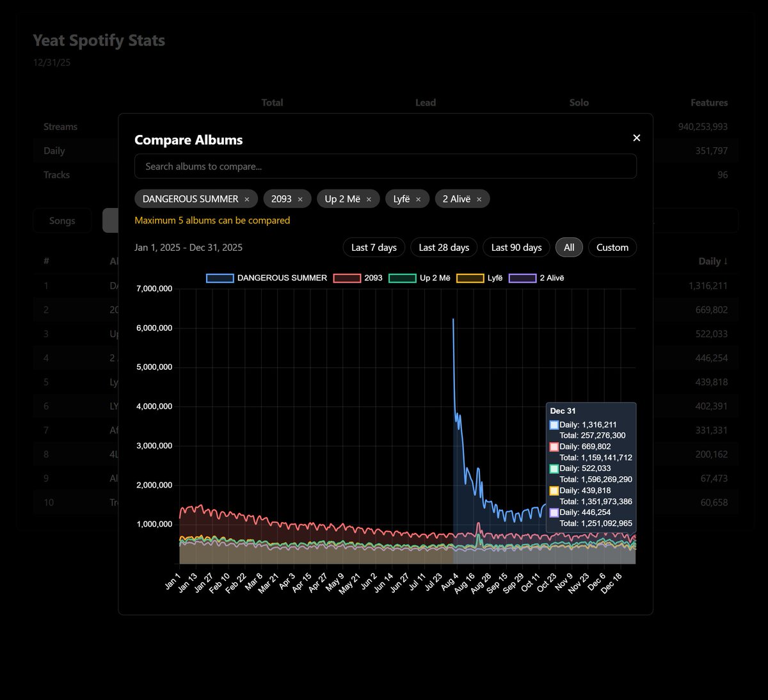The height and width of the screenshot is (700, 768).
Task: Toggle DANGEROUS SUMMER series in chart legend
Action: point(266,278)
